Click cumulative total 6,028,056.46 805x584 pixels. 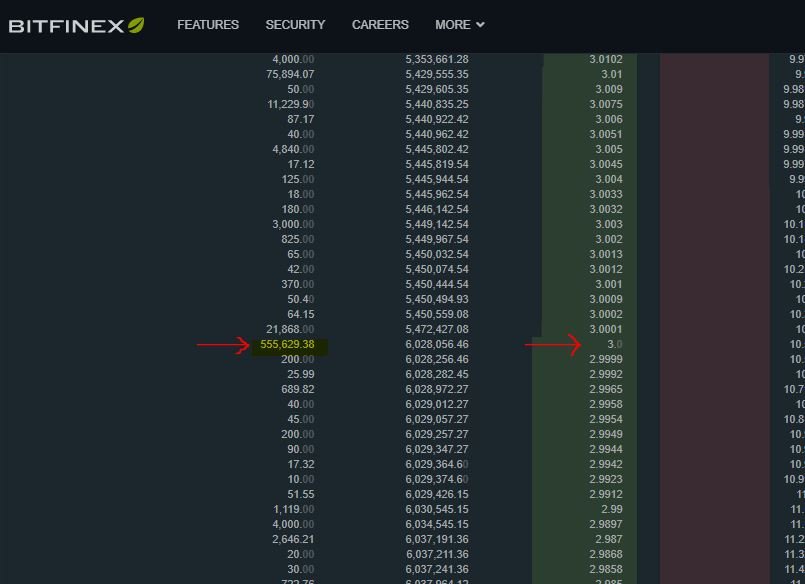click(437, 344)
